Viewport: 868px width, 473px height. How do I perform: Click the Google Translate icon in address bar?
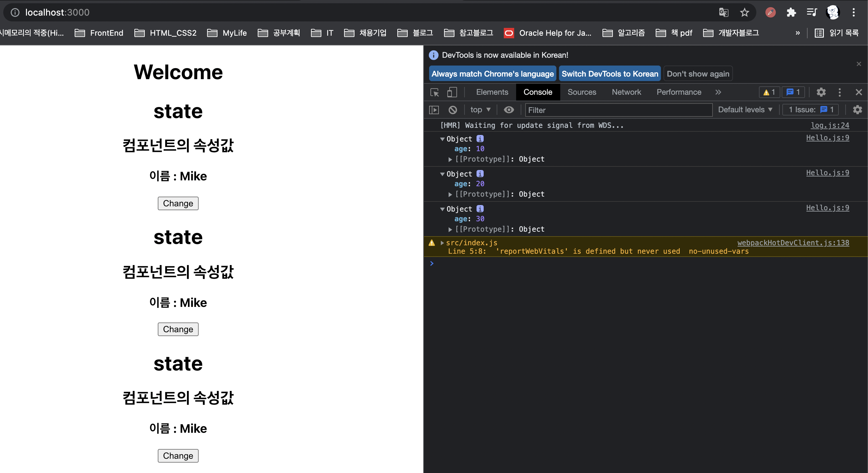pos(724,12)
